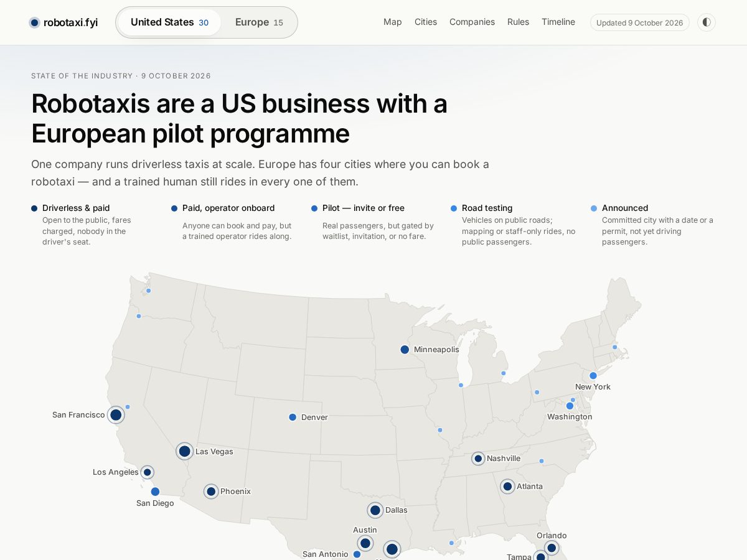Go to the Map section

[x=393, y=22]
